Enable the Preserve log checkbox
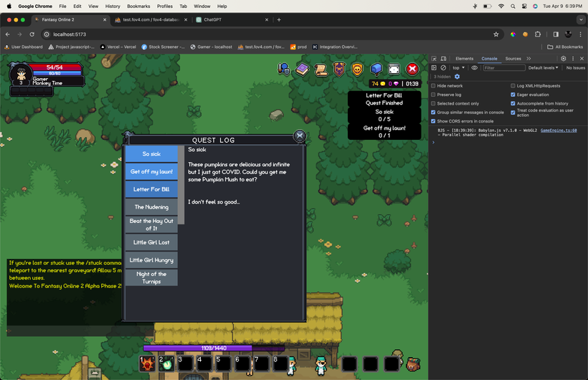Image resolution: width=588 pixels, height=380 pixels. point(434,95)
